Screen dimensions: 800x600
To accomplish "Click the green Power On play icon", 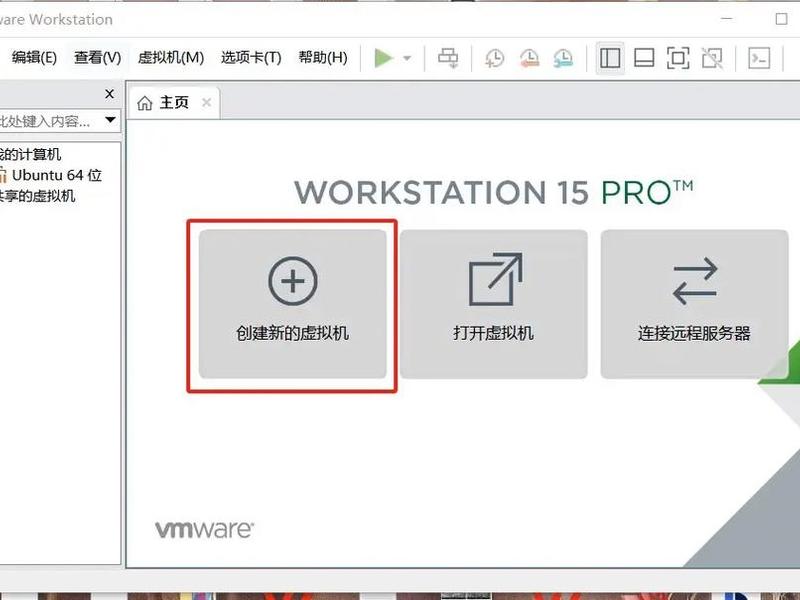I will (x=384, y=58).
